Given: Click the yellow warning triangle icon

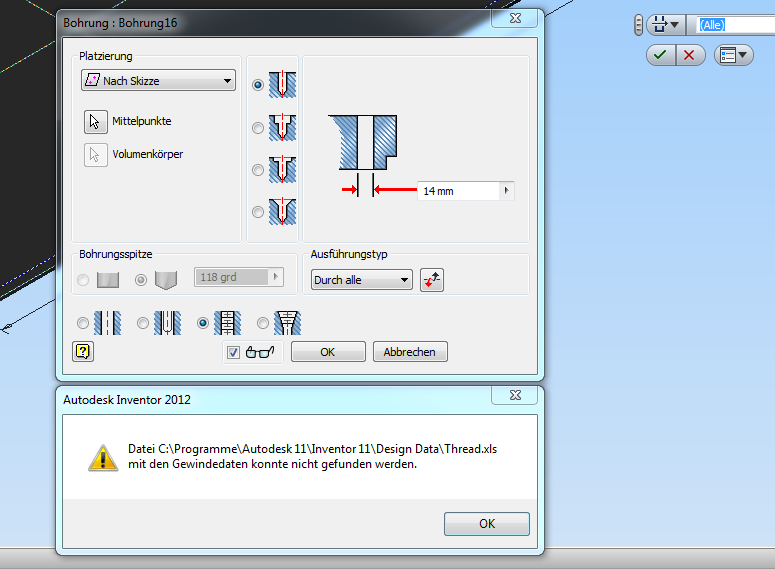Looking at the screenshot, I should 103,458.
